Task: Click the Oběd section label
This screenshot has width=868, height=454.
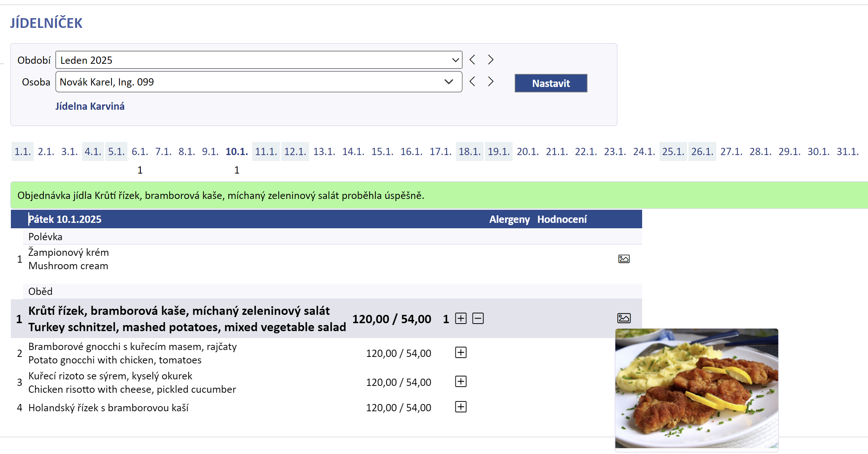Action: coord(40,291)
